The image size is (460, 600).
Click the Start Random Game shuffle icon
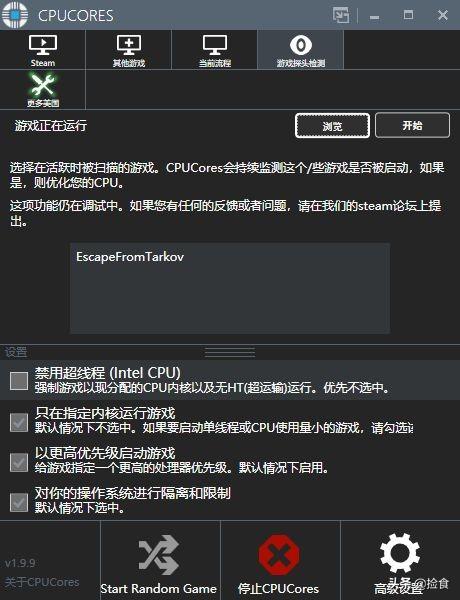tap(158, 554)
